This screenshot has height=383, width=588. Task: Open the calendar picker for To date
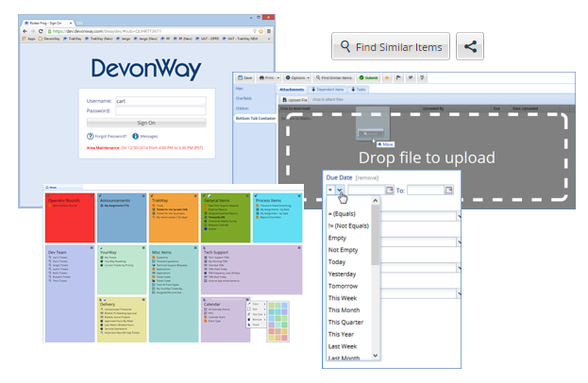[x=449, y=190]
